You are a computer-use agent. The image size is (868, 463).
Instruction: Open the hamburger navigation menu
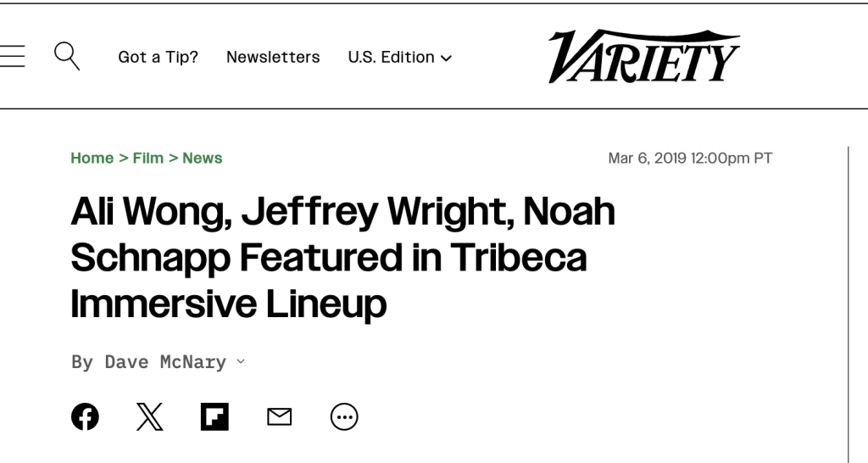coord(12,57)
